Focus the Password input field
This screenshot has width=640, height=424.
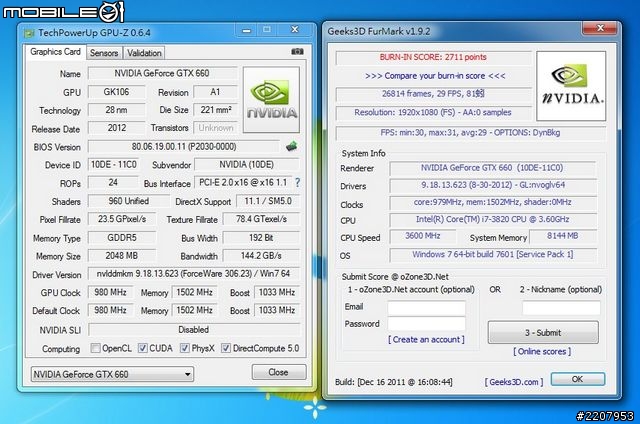[x=427, y=324]
